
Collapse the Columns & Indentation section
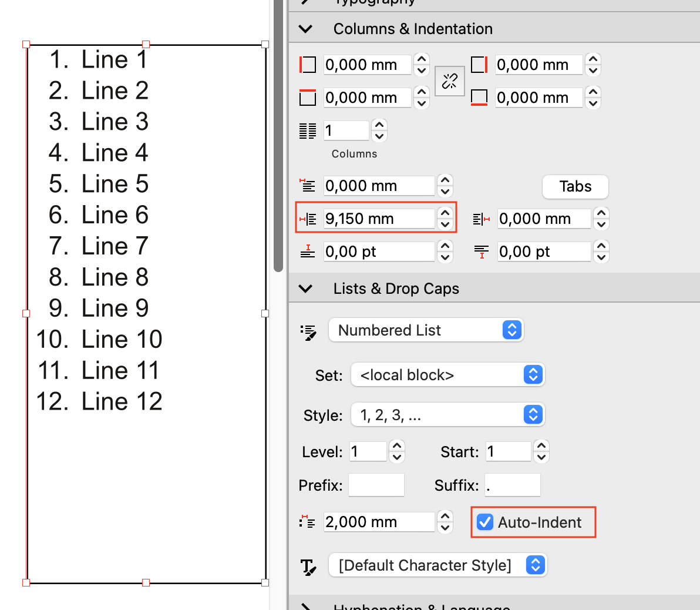pyautogui.click(x=306, y=29)
